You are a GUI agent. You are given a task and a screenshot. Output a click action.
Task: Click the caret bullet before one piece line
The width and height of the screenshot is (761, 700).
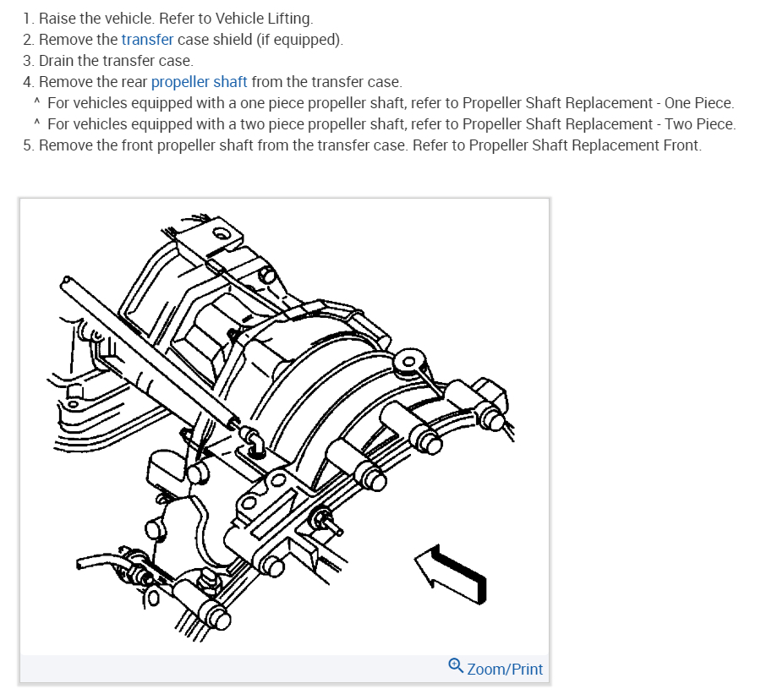37,102
